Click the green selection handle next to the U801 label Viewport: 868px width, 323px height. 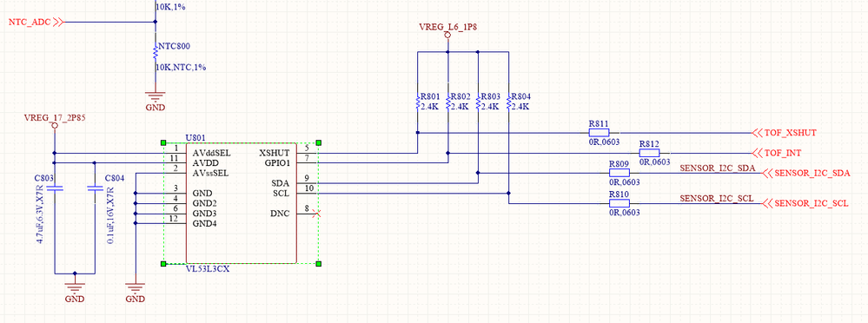coord(163,142)
